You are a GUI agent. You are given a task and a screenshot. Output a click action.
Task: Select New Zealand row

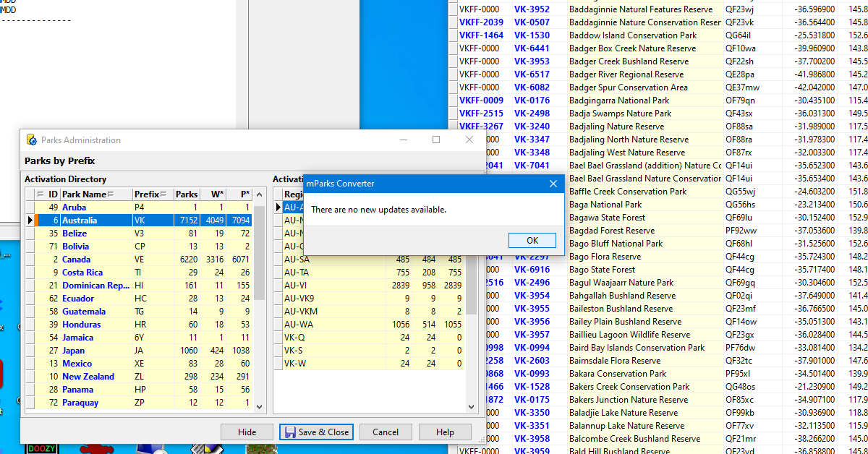[140, 377]
